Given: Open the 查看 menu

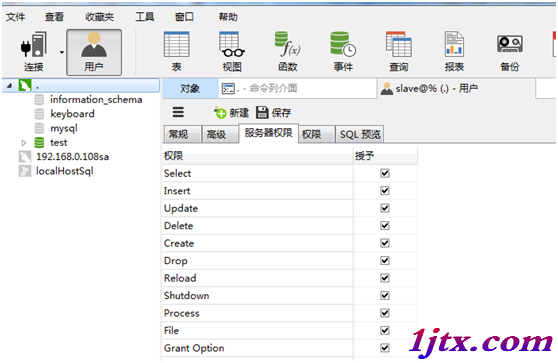Looking at the screenshot, I should (54, 17).
